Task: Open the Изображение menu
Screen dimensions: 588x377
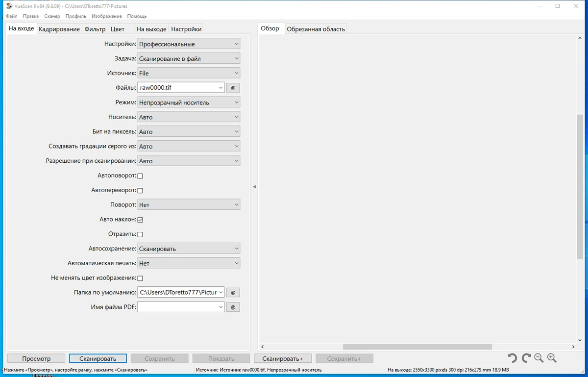Action: [x=107, y=16]
